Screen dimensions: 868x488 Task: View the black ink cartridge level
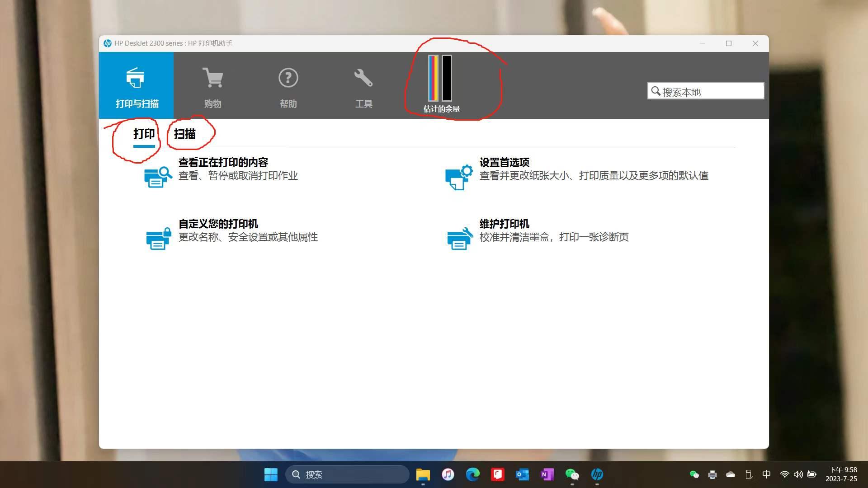pyautogui.click(x=447, y=78)
